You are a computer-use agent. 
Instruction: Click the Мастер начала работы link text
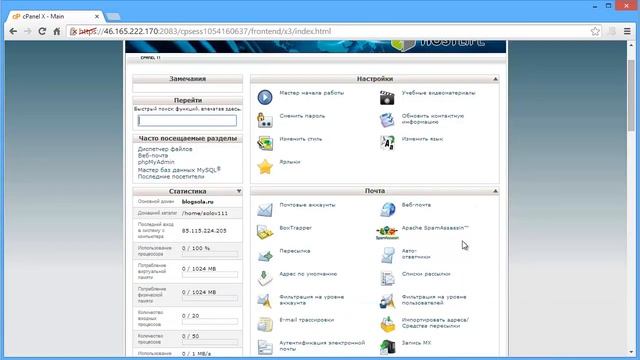[x=311, y=93]
